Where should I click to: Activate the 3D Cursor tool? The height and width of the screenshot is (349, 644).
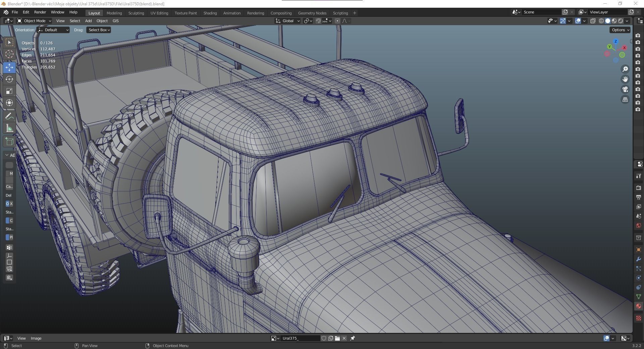pyautogui.click(x=9, y=54)
